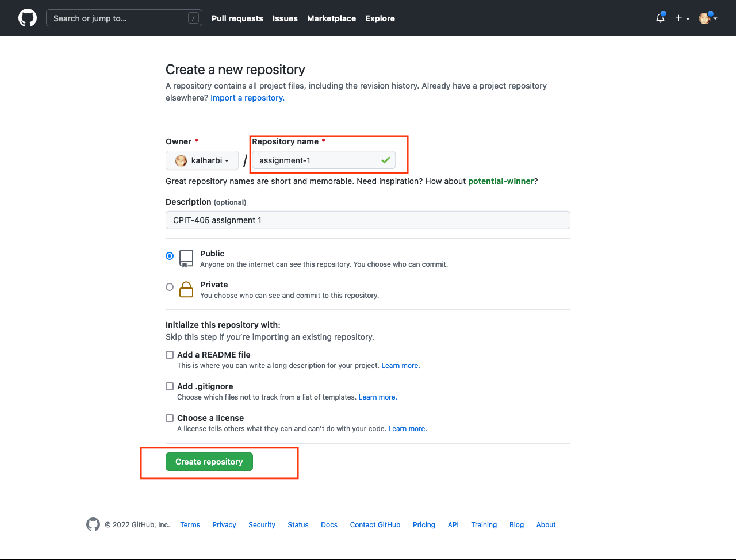Click the green checkmark in repository name field
This screenshot has width=736, height=560.
coord(386,160)
